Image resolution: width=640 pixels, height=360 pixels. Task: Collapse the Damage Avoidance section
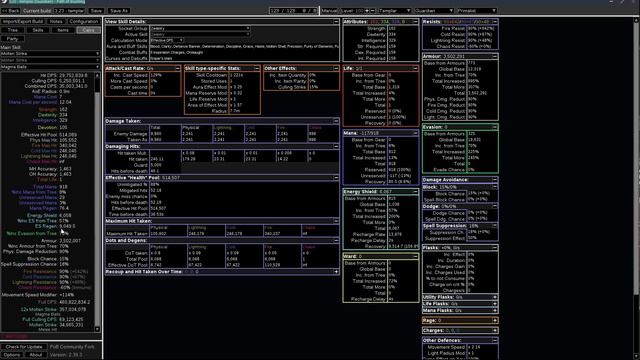pos(494,180)
